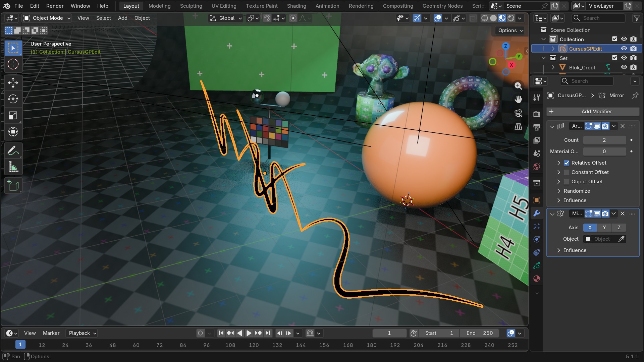Switch to the Geometry Nodes workspace tab
The height and width of the screenshot is (362, 644).
pos(442,6)
